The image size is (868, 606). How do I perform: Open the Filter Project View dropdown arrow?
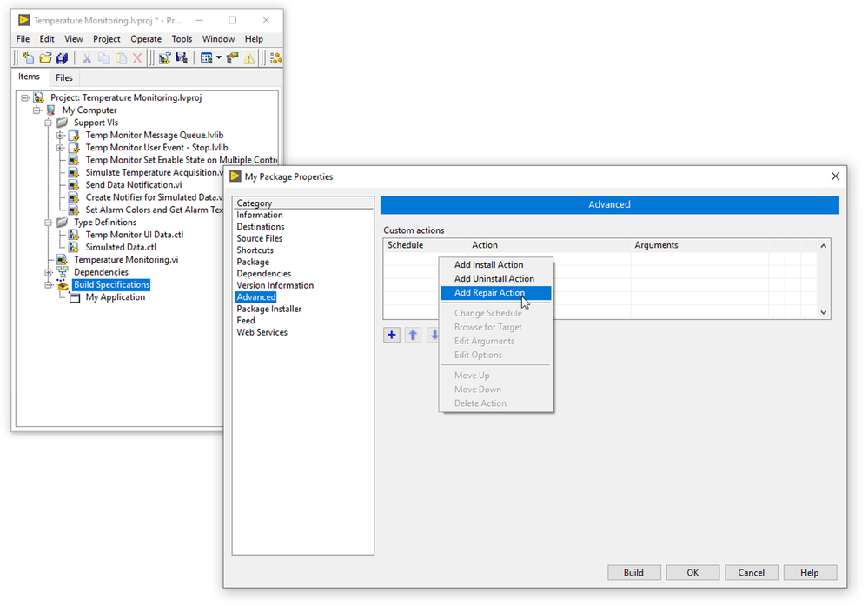[219, 57]
